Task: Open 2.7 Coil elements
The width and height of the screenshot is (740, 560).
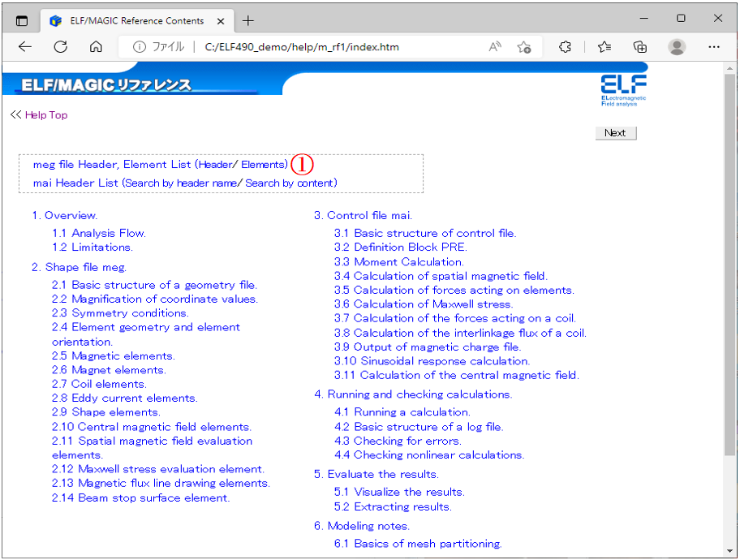Action: pos(99,385)
